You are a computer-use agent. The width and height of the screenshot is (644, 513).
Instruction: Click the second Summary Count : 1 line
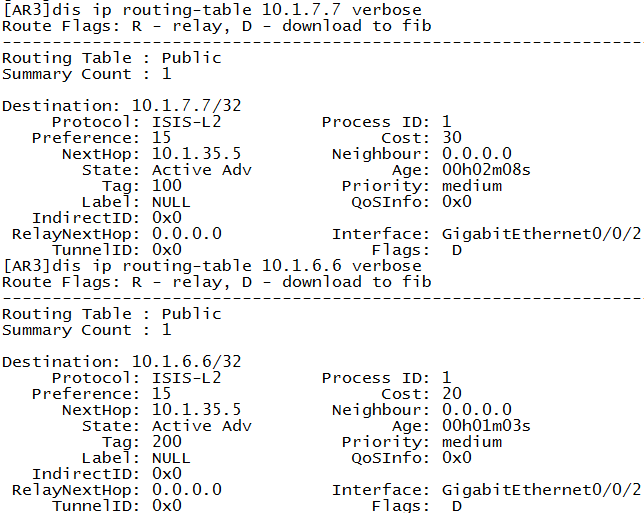87,330
